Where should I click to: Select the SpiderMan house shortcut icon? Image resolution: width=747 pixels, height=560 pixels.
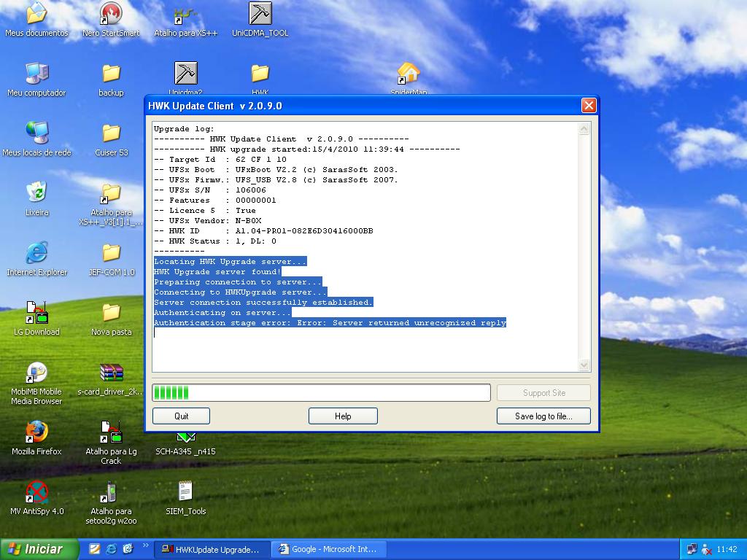[409, 79]
